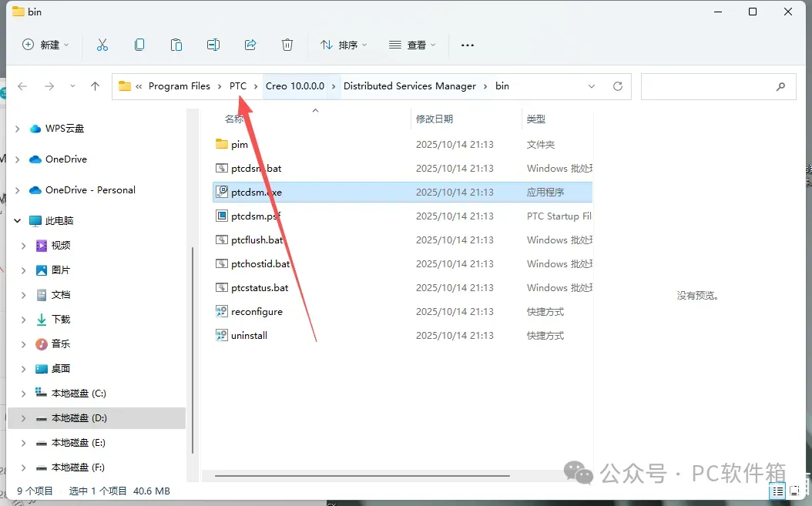The image size is (812, 506).
Task: Click the navigation pane vertical scrollbar
Action: coord(193,350)
